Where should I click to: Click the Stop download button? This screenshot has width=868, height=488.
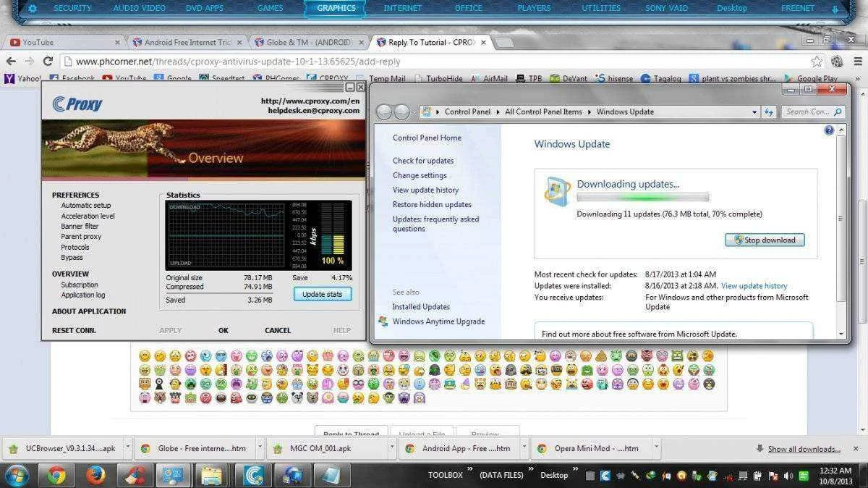[x=765, y=240]
